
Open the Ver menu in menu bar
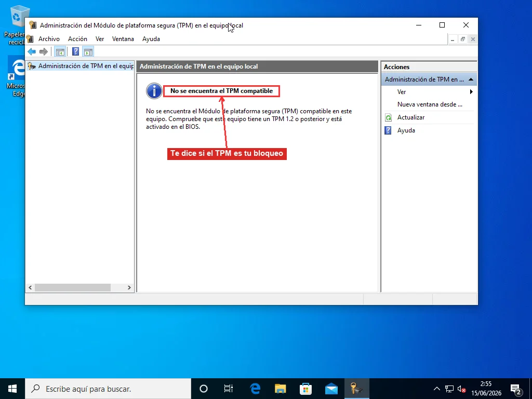(x=100, y=39)
